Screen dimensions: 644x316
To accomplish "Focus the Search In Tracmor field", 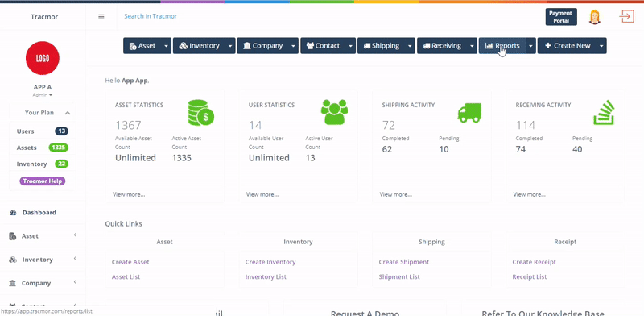I will pos(151,16).
